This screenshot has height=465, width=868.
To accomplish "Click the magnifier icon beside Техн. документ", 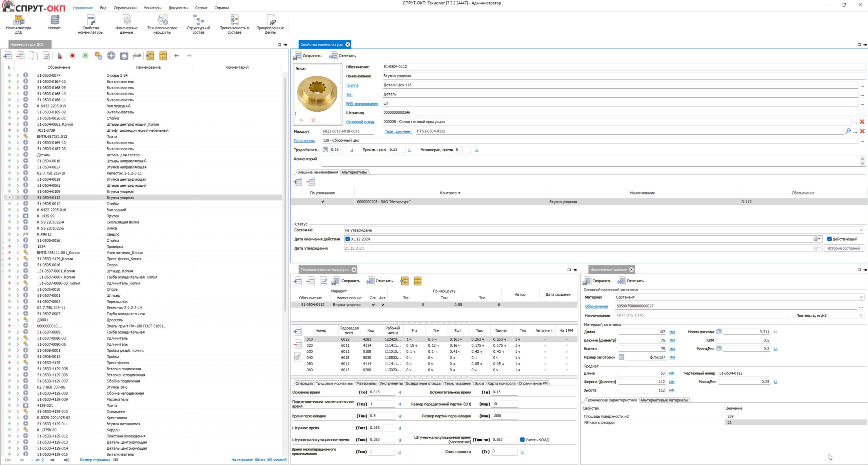I will (x=848, y=131).
